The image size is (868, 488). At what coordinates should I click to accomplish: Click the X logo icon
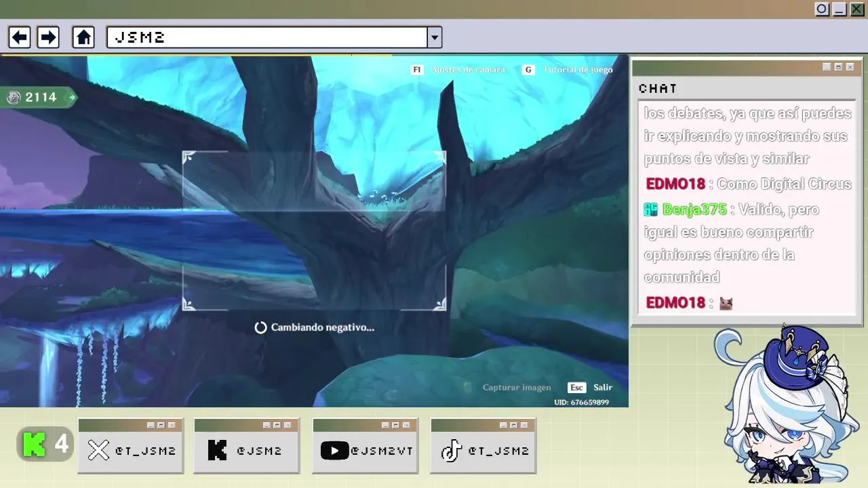[98, 450]
